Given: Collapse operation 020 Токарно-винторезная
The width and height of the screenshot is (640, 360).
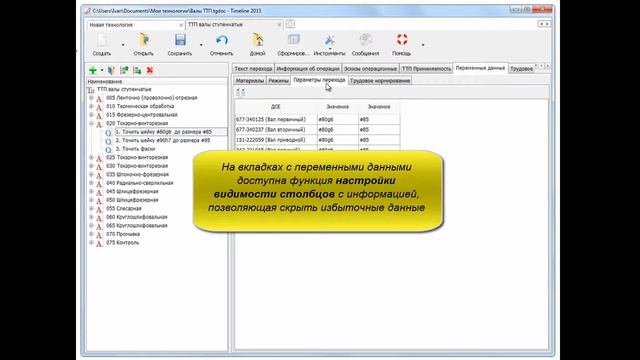Looking at the screenshot, I should [x=91, y=123].
